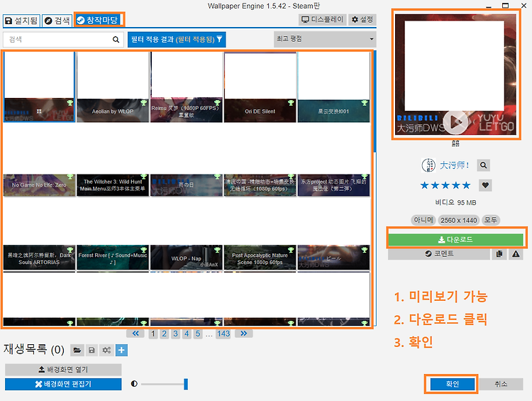Open the 배경화면 편집기 button
The height and width of the screenshot is (401, 532).
63,384
